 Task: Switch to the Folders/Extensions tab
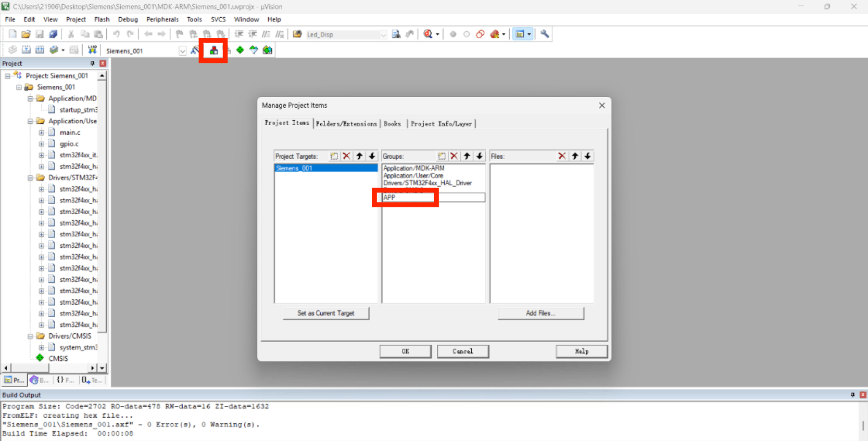(346, 124)
